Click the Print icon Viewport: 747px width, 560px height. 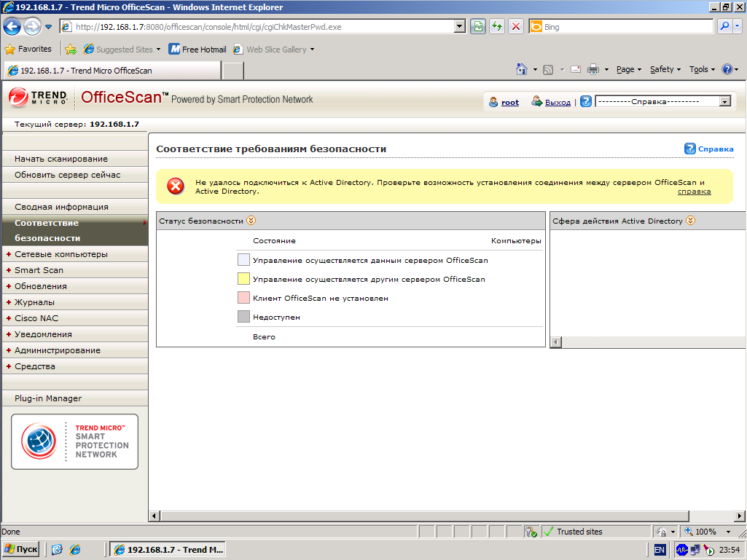593,69
